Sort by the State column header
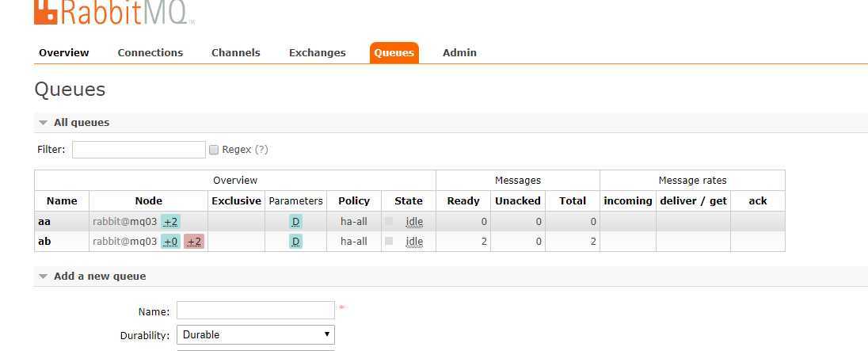 pos(409,201)
